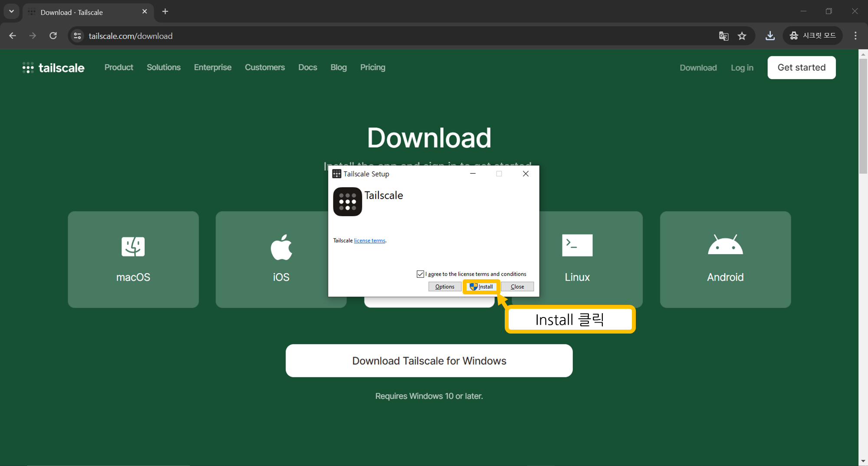Click the browser forward arrow

click(x=33, y=36)
